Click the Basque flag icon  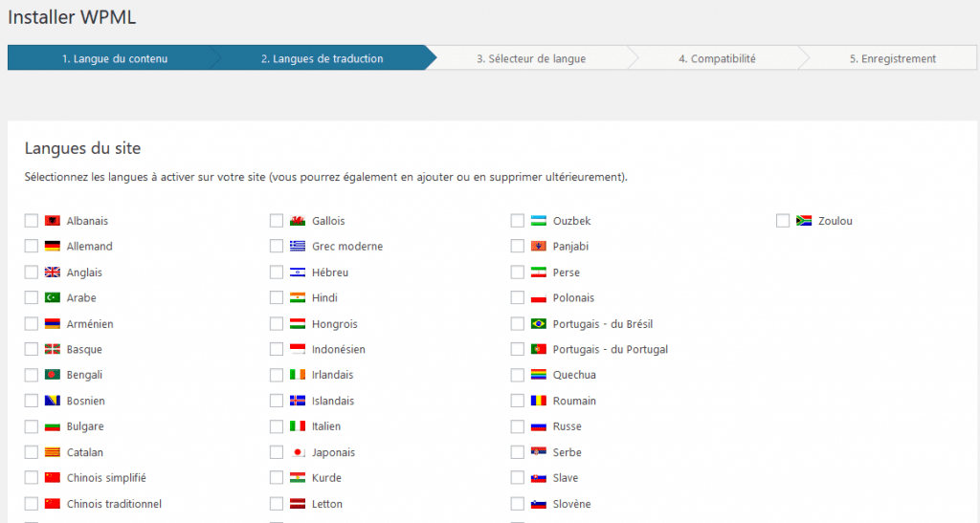[x=53, y=350]
